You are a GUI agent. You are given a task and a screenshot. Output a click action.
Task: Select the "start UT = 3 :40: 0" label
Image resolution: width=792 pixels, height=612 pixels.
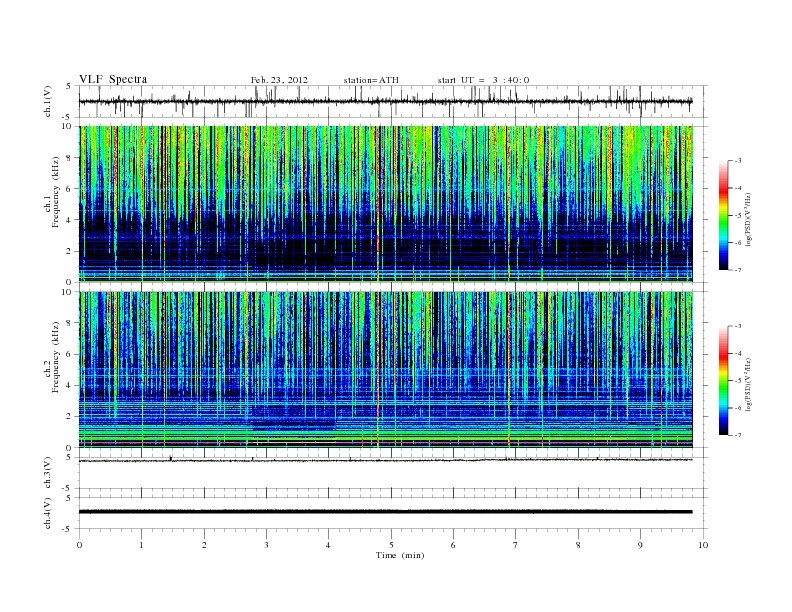483,80
